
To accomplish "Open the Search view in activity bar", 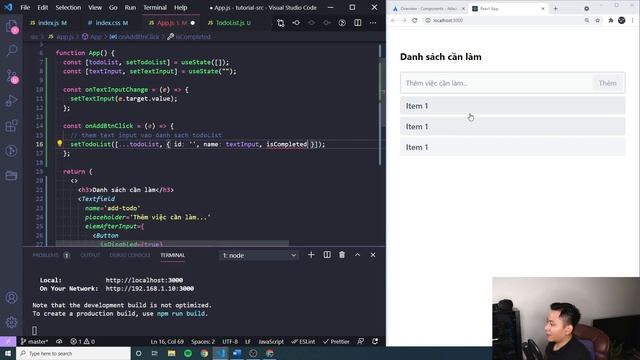I will (x=11, y=51).
